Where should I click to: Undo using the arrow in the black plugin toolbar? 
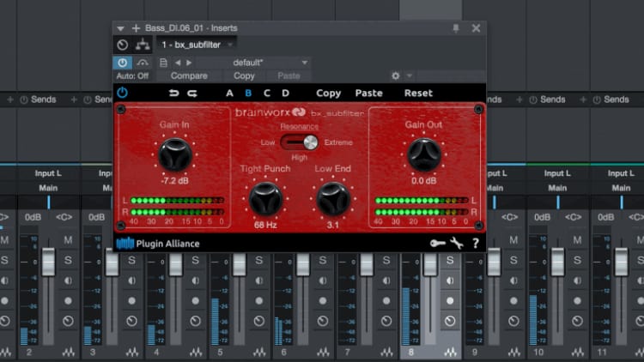(x=173, y=94)
